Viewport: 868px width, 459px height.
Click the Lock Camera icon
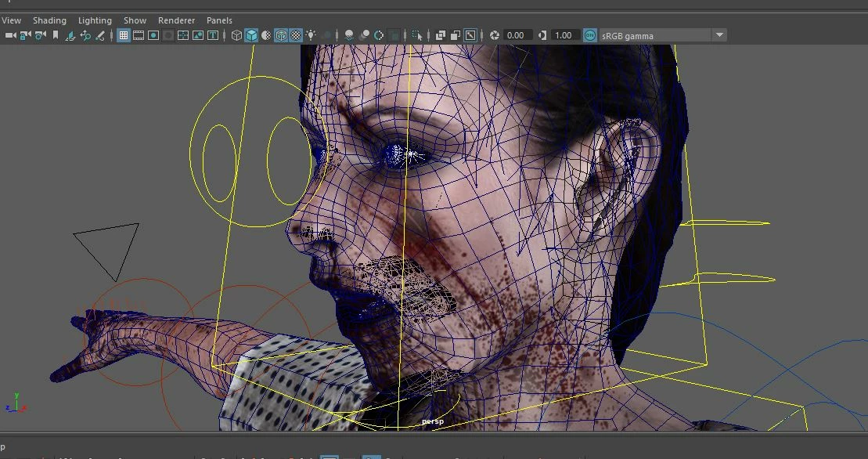click(25, 35)
